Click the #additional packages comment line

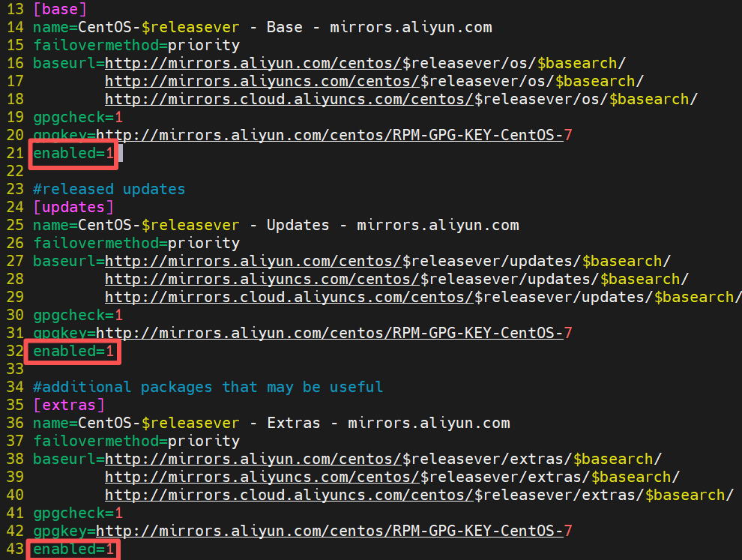click(208, 387)
